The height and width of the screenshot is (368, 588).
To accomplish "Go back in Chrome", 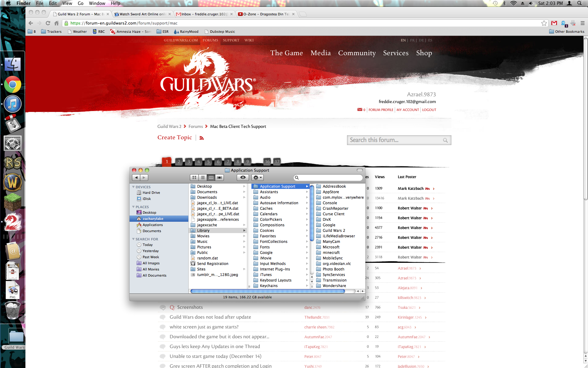I will point(31,23).
